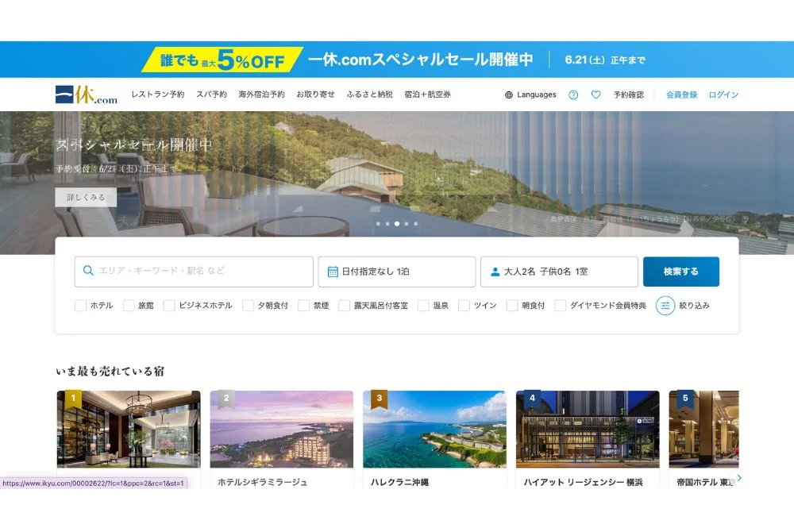The height and width of the screenshot is (532, 794).
Task: Open 帝国ホテル 東京 photo
Action: [703, 430]
